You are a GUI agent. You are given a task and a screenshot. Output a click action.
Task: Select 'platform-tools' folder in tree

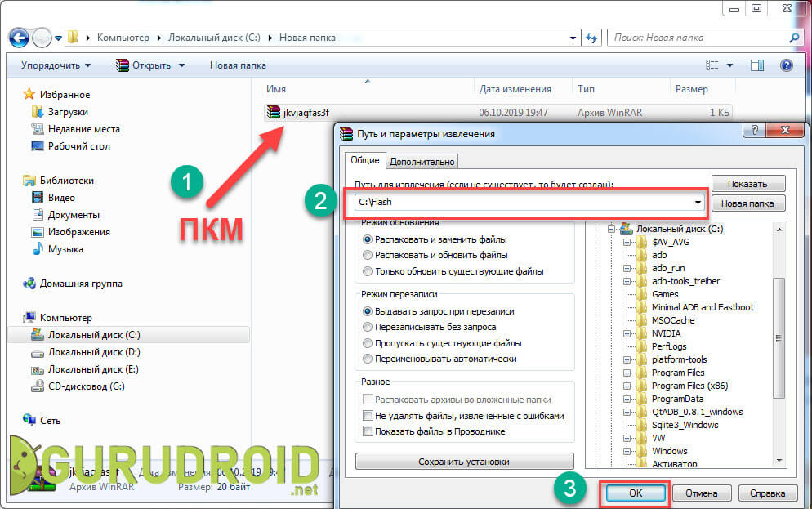(679, 359)
